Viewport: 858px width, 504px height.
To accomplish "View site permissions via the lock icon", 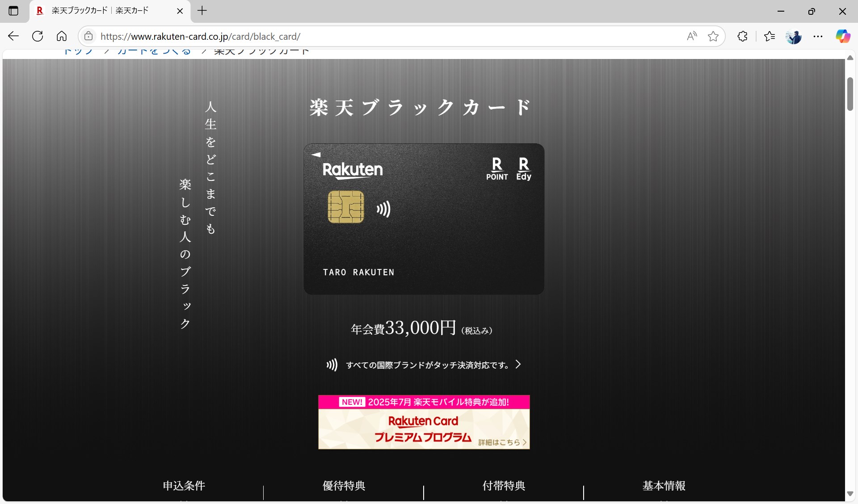I will 88,36.
